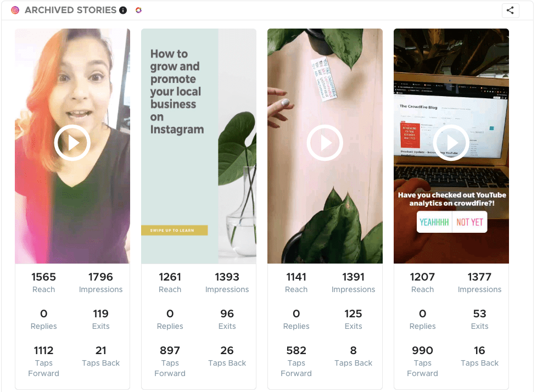Play the pink wall plant story video

tap(325, 143)
